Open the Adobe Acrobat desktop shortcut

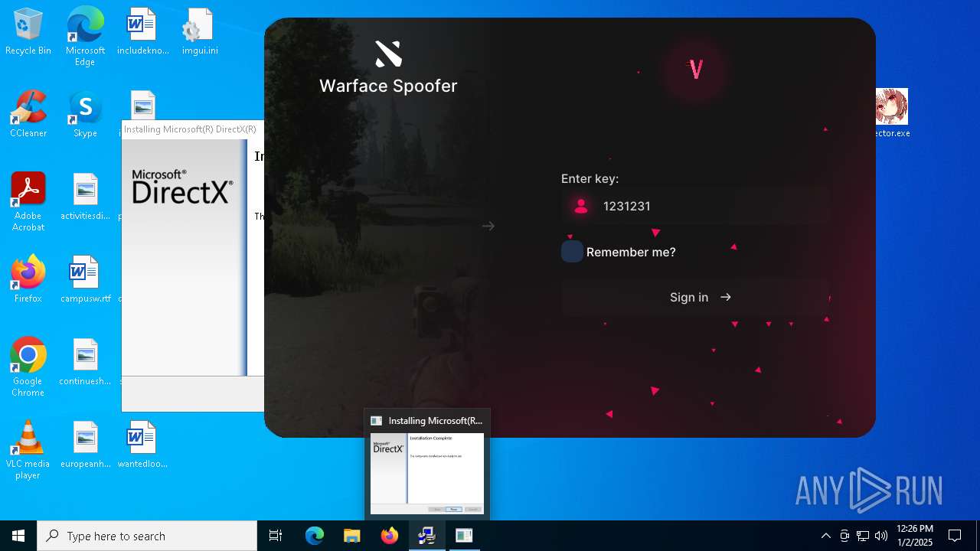pos(28,202)
